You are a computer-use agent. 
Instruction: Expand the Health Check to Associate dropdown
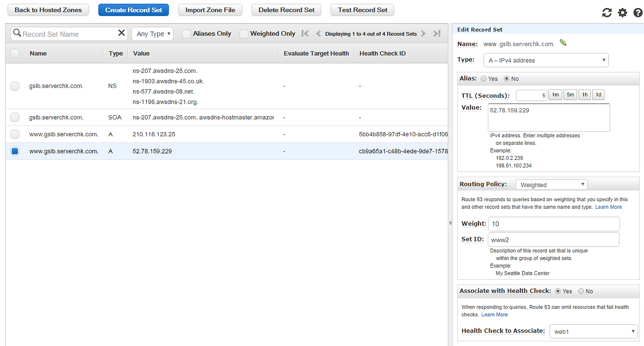click(594, 331)
